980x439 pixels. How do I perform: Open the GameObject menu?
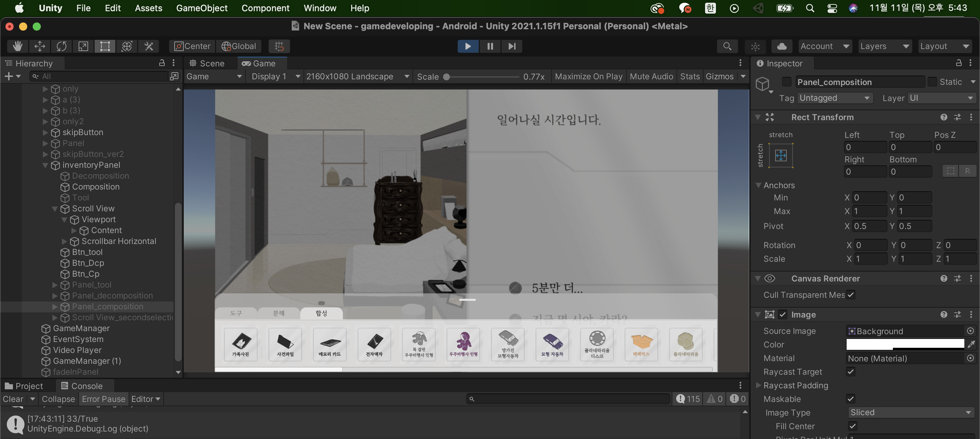202,8
